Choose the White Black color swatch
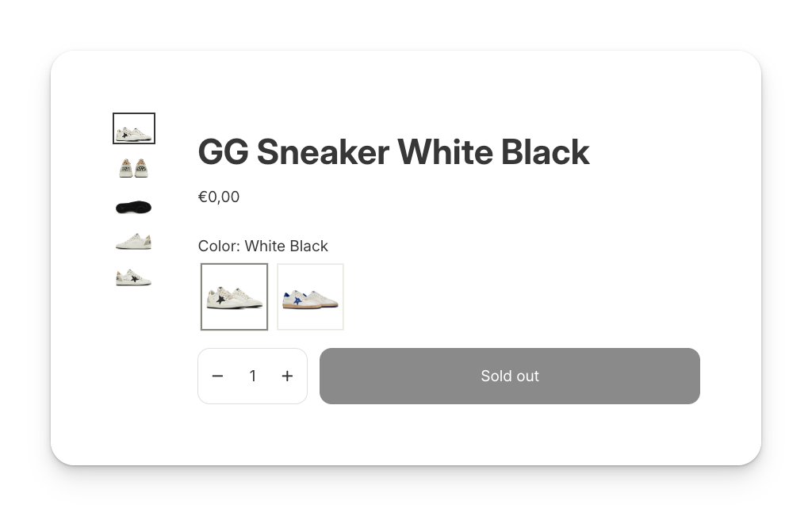Image resolution: width=812 pixels, height=516 pixels. [x=234, y=296]
